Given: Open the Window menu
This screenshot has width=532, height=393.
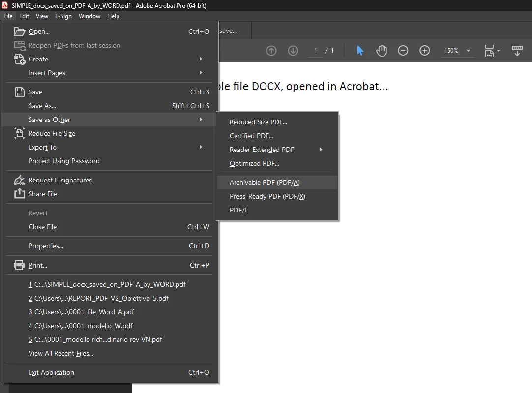Looking at the screenshot, I should point(89,16).
